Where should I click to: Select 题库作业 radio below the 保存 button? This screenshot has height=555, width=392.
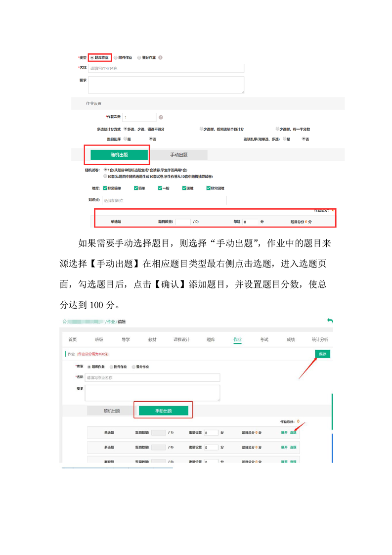pos(89,367)
